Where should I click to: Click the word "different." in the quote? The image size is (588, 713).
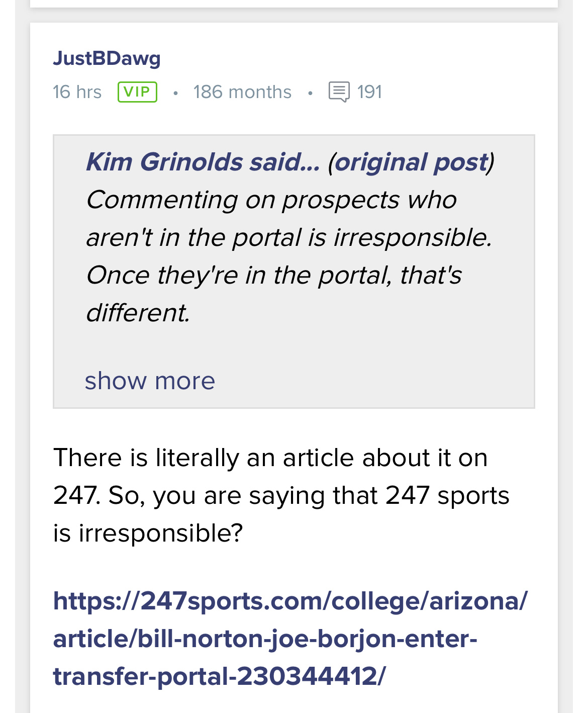point(138,313)
